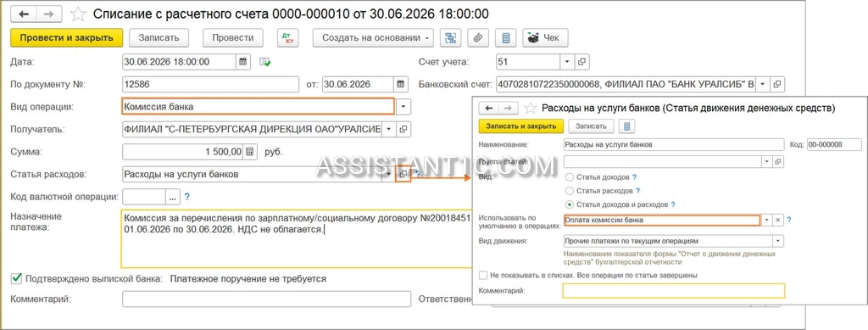Add Списание document to favorites with star
This screenshot has height=330, width=868.
78,14
